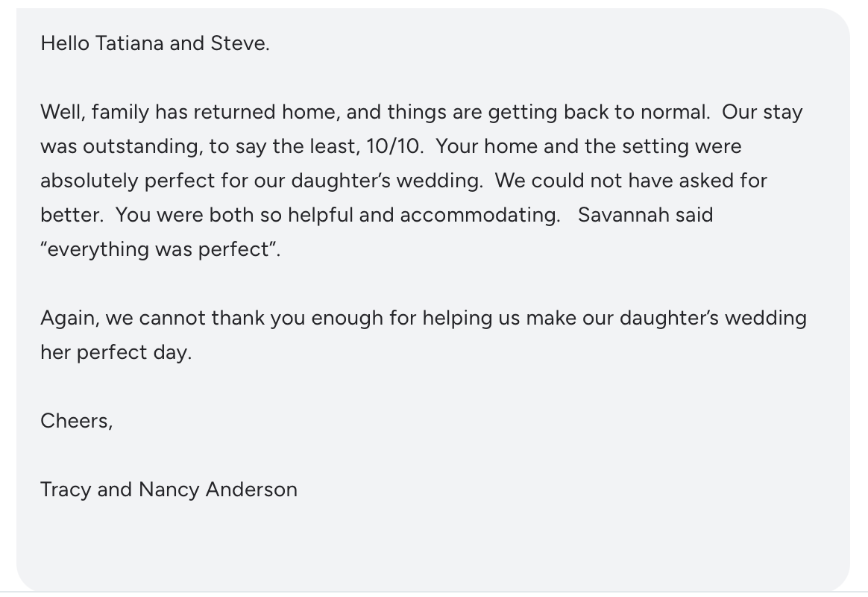Click the greeting "Hello Tatiana and Steve."
Viewport: 868px width, 597px height.
[x=155, y=43]
